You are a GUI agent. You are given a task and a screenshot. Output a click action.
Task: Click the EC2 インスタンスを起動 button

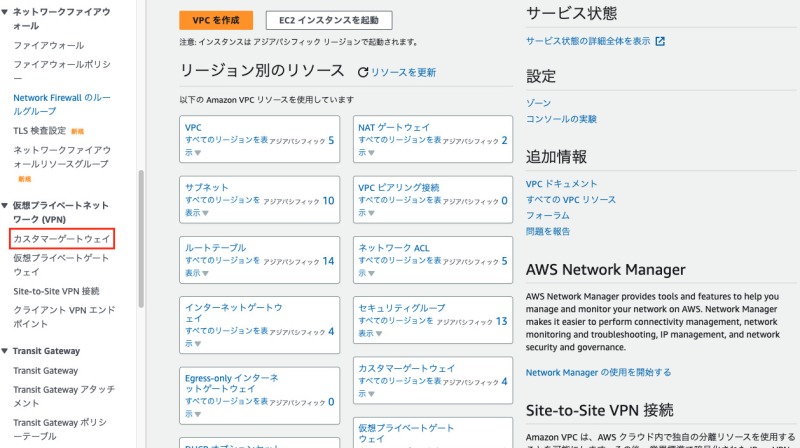click(x=329, y=20)
